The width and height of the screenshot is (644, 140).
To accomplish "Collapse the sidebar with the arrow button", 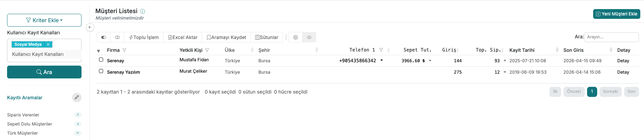I will pyautogui.click(x=90, y=27).
